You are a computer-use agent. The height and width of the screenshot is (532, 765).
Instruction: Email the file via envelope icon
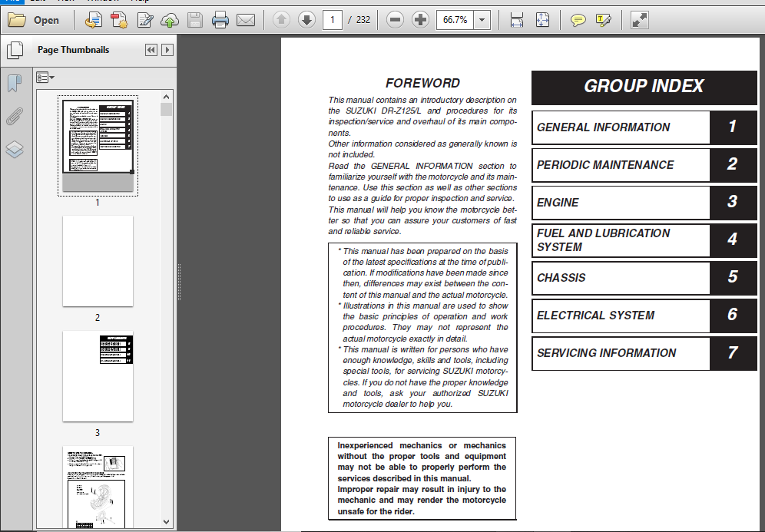pos(246,20)
